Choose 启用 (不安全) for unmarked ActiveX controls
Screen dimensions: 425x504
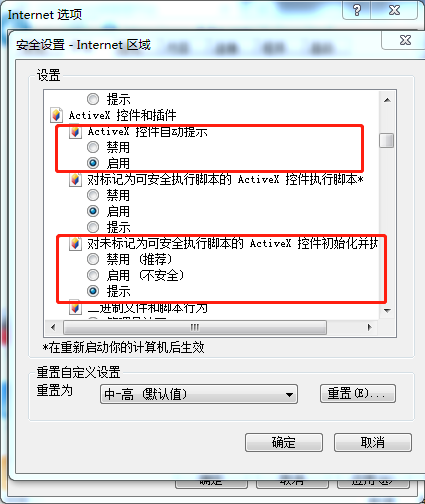click(x=93, y=275)
